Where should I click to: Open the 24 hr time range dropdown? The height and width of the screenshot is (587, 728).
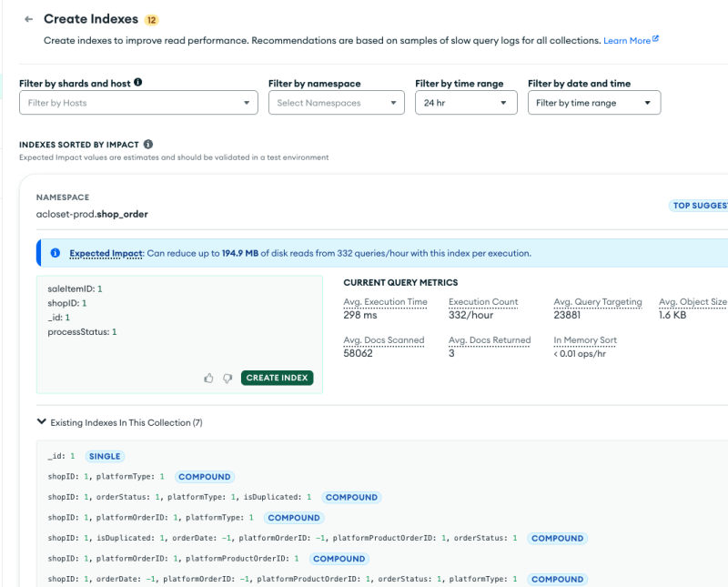pos(466,103)
